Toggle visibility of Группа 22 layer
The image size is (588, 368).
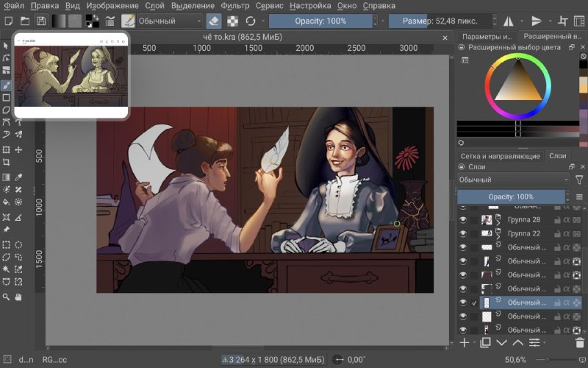click(463, 233)
